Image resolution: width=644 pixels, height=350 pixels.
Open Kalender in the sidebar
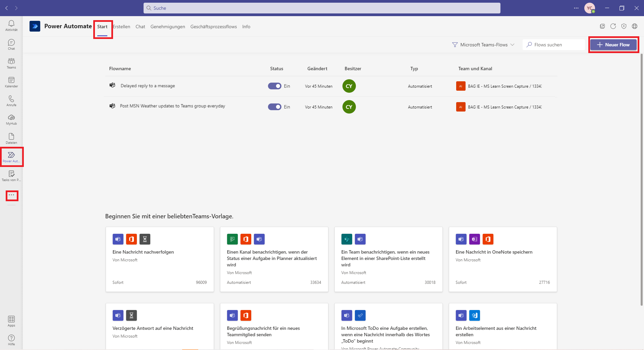pos(11,82)
